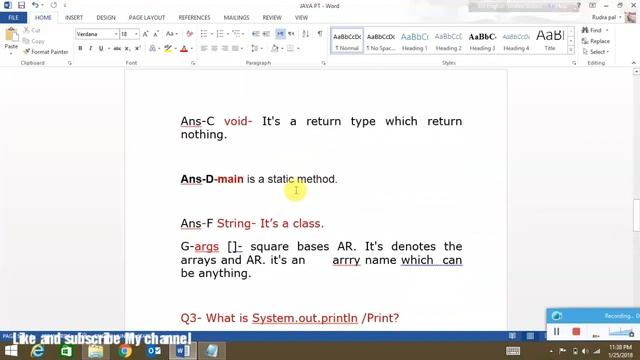Expand the Styles gallery More arrow
The width and height of the screenshot is (640, 360).
(x=571, y=50)
